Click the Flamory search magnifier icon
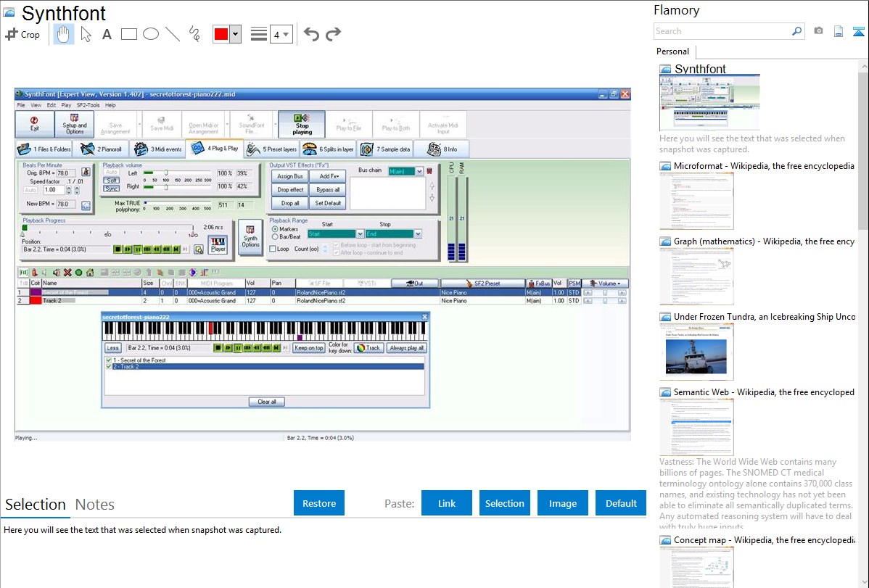 (797, 31)
